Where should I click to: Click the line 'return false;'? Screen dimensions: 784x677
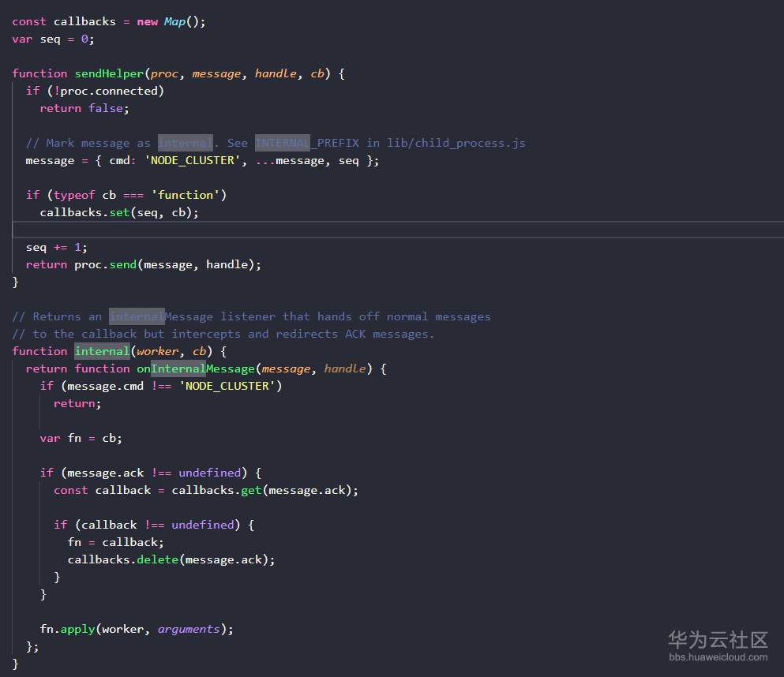point(84,108)
